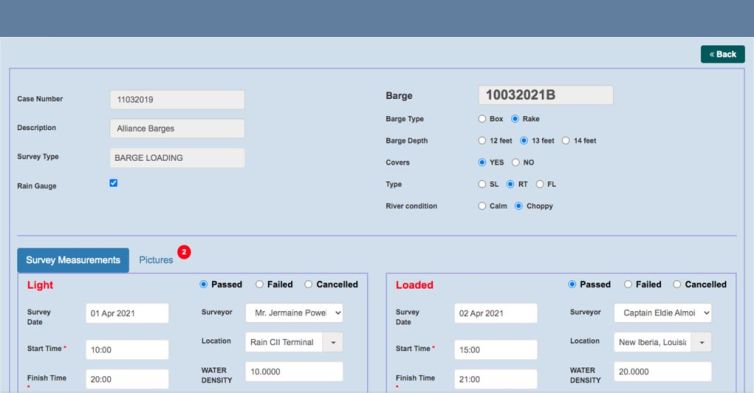Set Covers to YES
Viewport: 754px width, 393px height.
tap(482, 162)
